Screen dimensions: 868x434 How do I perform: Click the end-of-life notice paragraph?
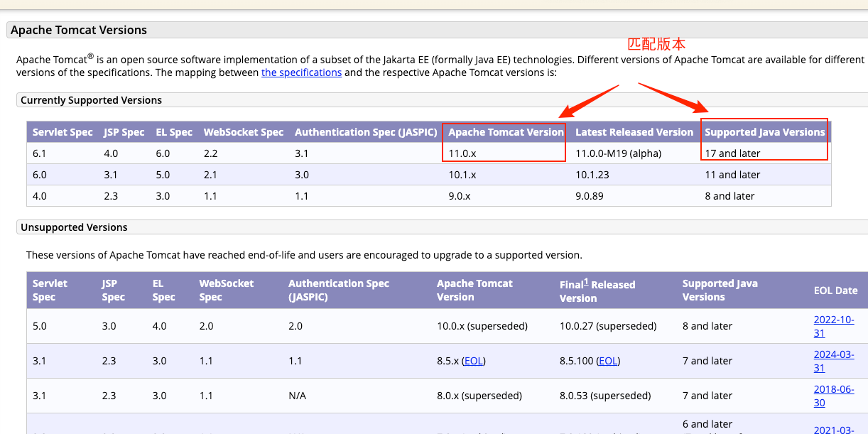[x=304, y=254]
